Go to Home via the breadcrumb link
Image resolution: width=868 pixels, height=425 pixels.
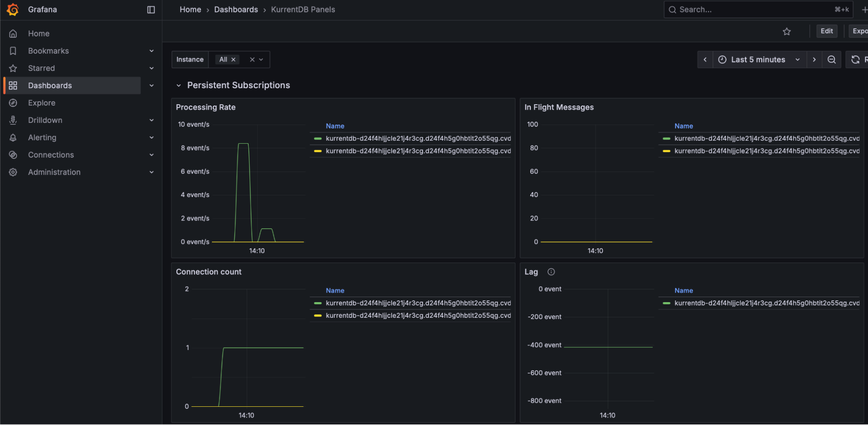coord(190,9)
